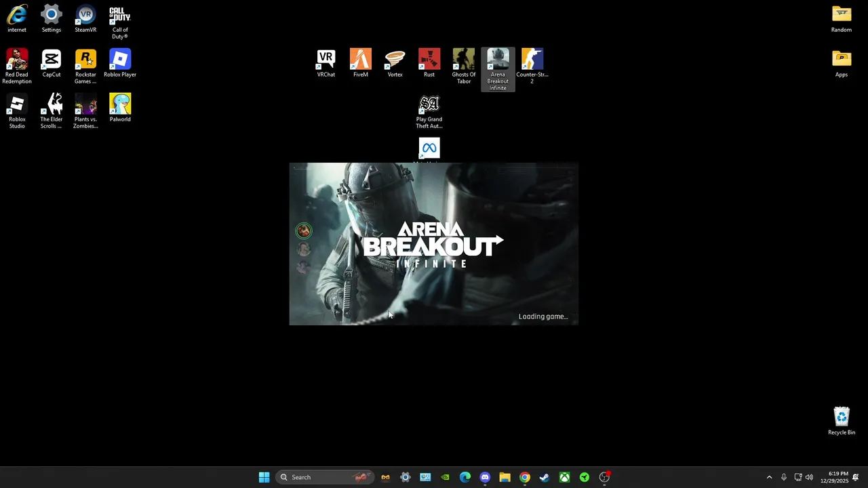Viewport: 868px width, 488px height.
Task: Select The Elder Scrolls desktop shortcut
Action: click(51, 111)
